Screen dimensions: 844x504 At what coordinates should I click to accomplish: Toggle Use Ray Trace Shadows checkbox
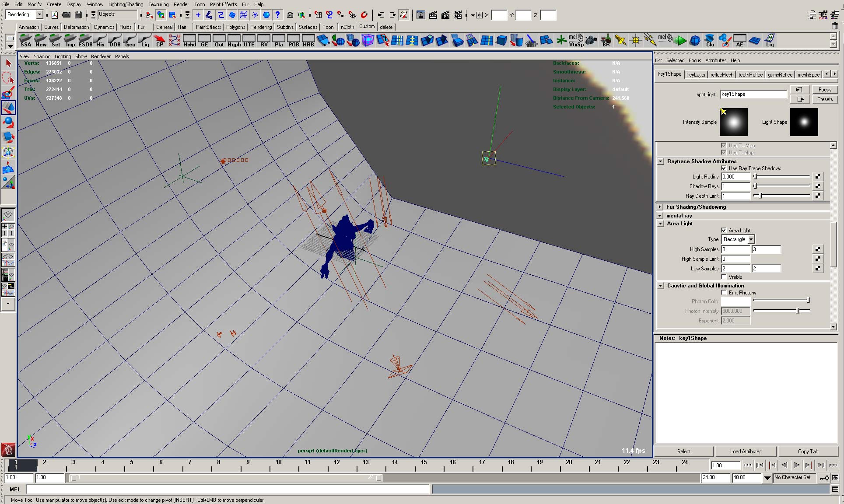tap(724, 168)
